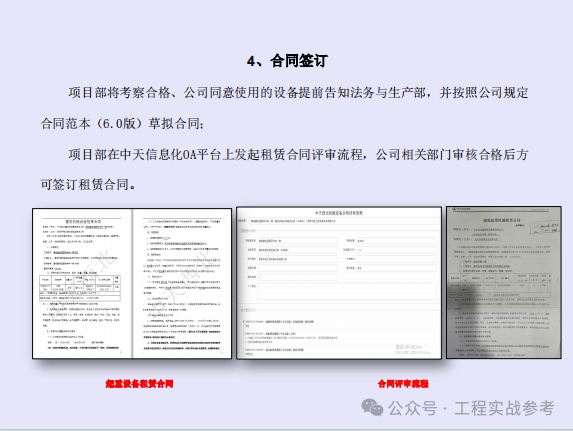Click the handwritten stamp on photographed contract corner
The image size is (573, 431).
pos(545,228)
